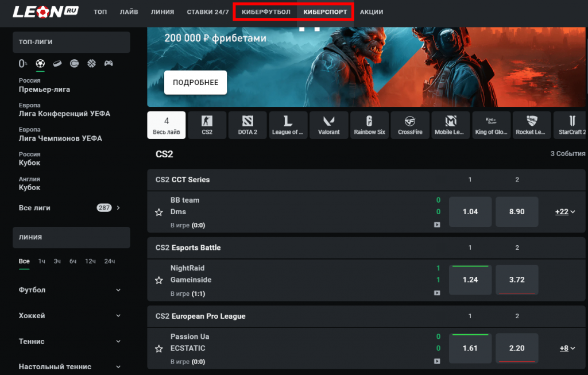Open the СТАВКИ 24/7 navigation item
The height and width of the screenshot is (375, 588).
[208, 12]
